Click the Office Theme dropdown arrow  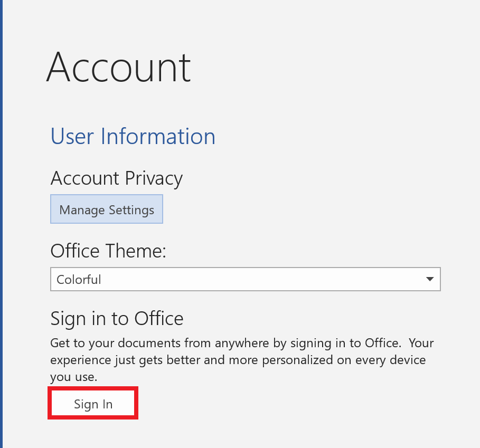430,279
